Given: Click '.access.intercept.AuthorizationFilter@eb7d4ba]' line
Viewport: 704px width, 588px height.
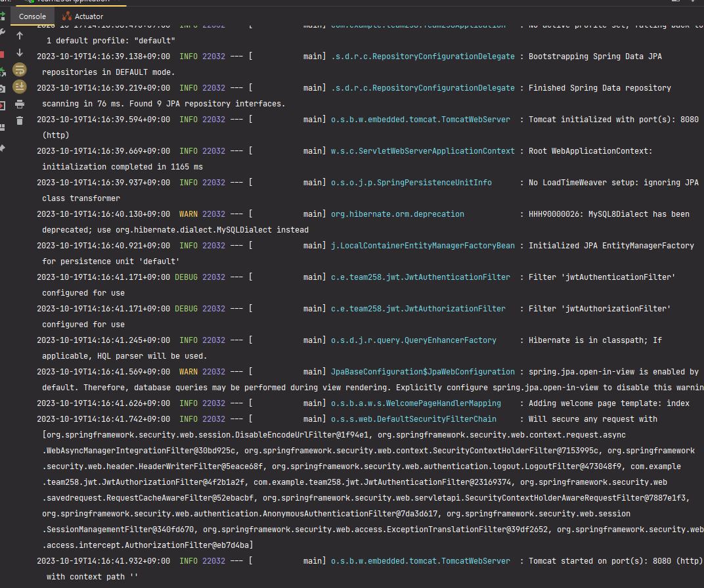Looking at the screenshot, I should (x=148, y=545).
